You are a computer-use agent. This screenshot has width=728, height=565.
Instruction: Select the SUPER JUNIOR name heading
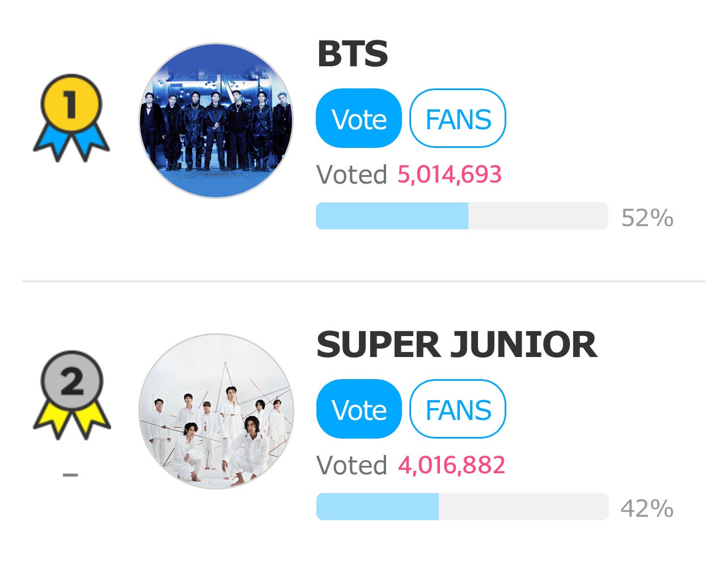456,343
